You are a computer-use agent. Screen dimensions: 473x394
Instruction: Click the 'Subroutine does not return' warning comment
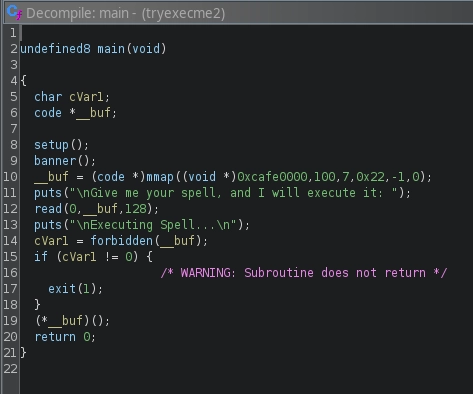[304, 273]
